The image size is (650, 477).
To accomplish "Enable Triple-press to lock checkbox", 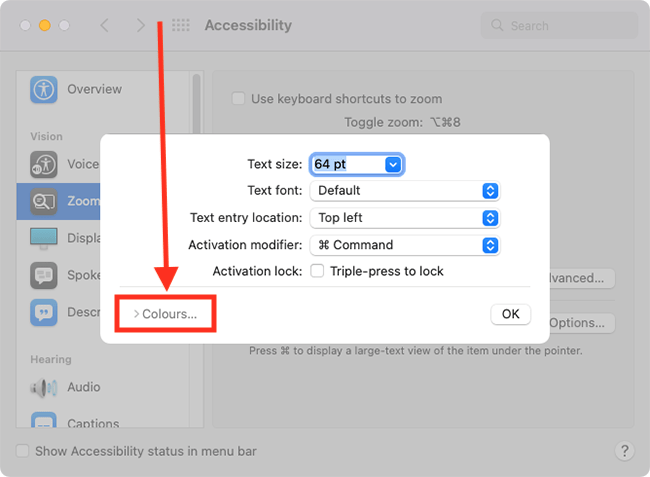I will 317,271.
